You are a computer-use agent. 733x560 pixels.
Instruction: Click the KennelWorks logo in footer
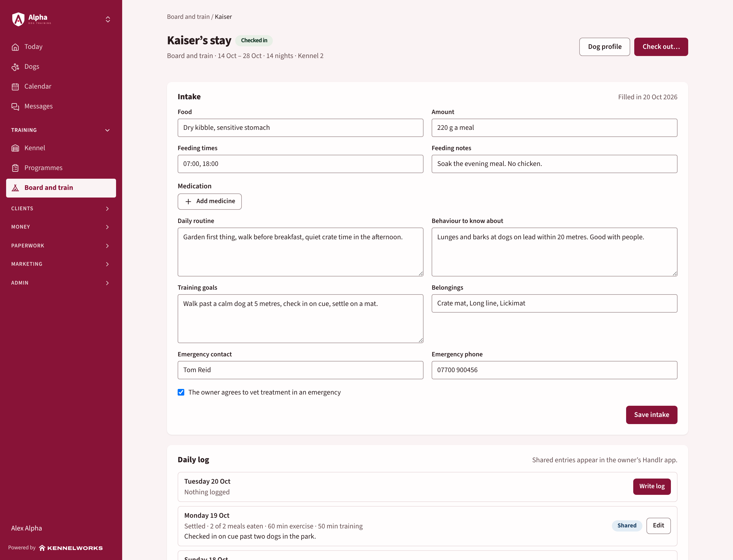point(71,548)
